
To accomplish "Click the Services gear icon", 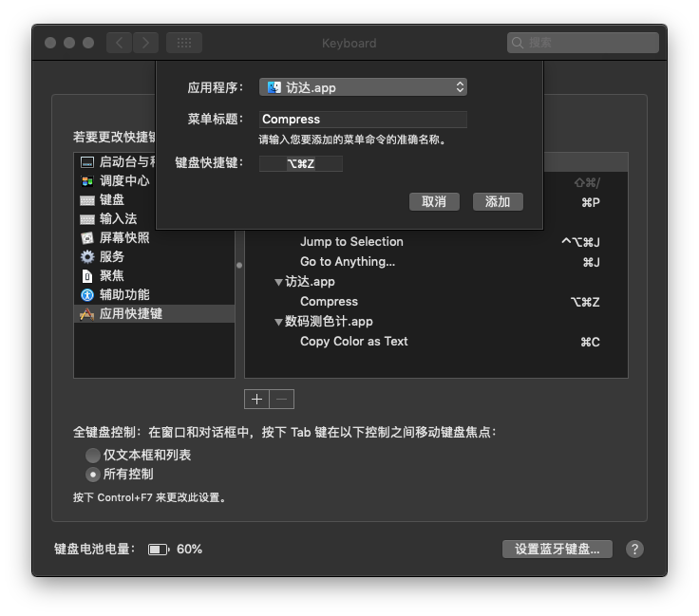I will pyautogui.click(x=87, y=257).
